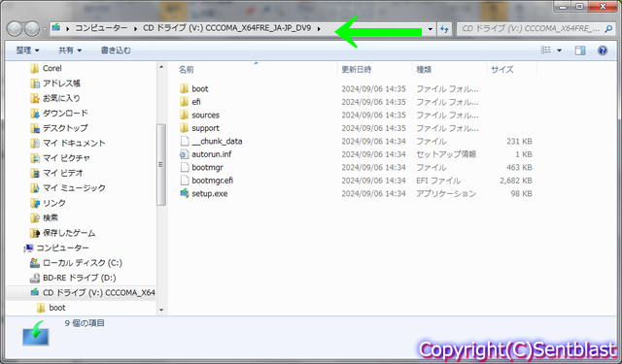
Task: Click the アプリケーション type cell
Action: click(446, 194)
